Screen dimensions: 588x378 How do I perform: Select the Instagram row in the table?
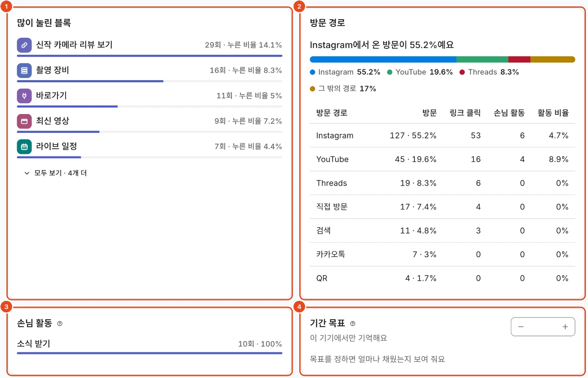[442, 136]
